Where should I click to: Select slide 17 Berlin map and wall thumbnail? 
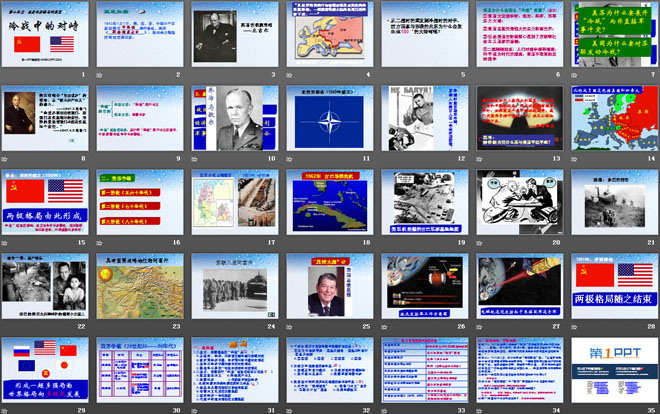(x=235, y=202)
